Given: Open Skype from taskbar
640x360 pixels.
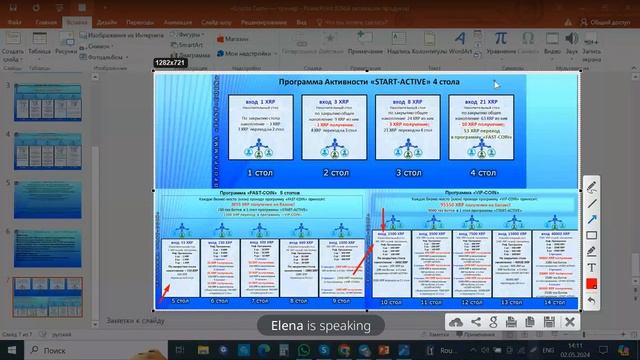Looking at the screenshot, I should pos(324,350).
